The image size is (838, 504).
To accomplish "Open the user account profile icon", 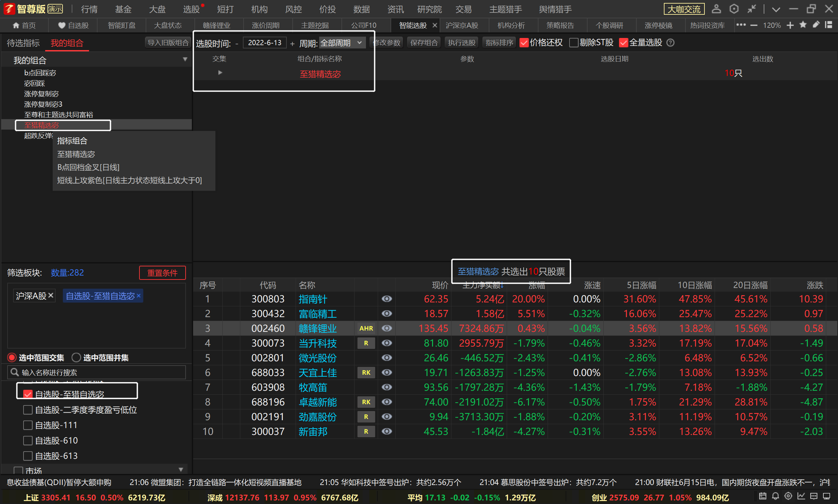I will click(x=716, y=9).
